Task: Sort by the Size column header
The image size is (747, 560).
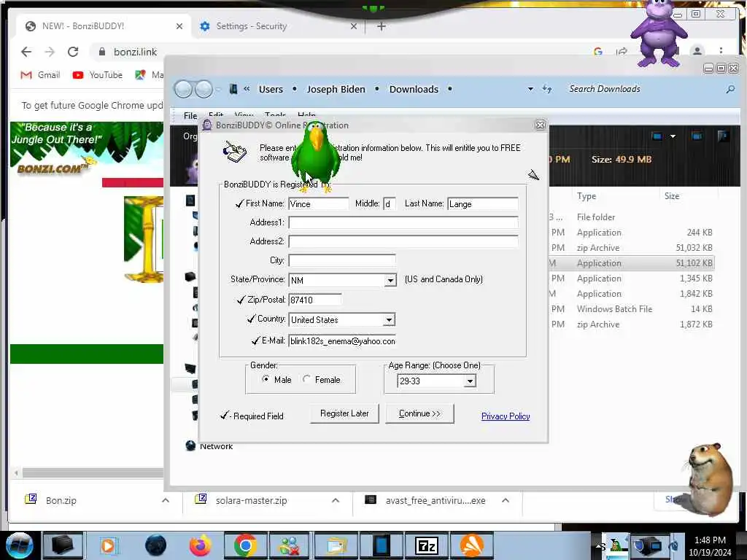Action: (x=672, y=196)
